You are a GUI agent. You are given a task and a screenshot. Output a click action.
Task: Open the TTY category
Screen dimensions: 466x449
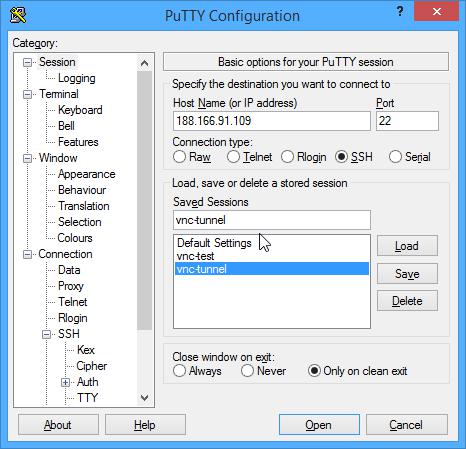(87, 398)
